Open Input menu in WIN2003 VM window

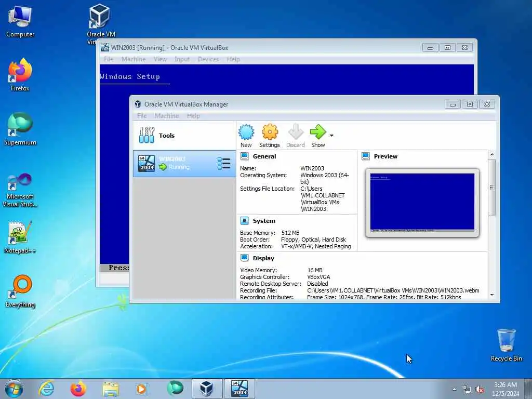tap(182, 59)
